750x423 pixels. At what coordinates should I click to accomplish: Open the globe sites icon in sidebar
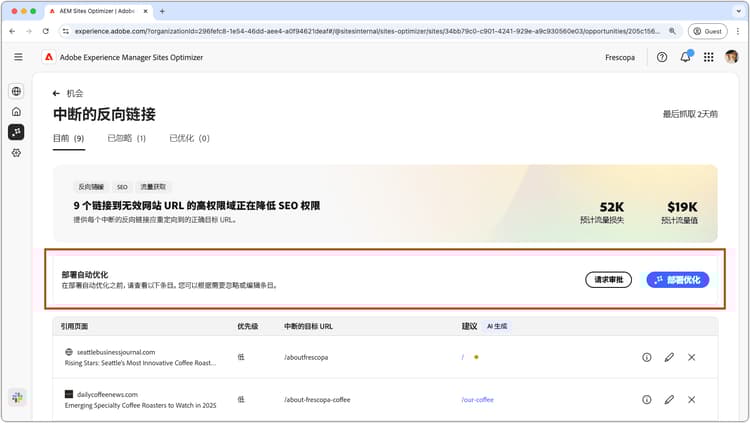(x=16, y=91)
